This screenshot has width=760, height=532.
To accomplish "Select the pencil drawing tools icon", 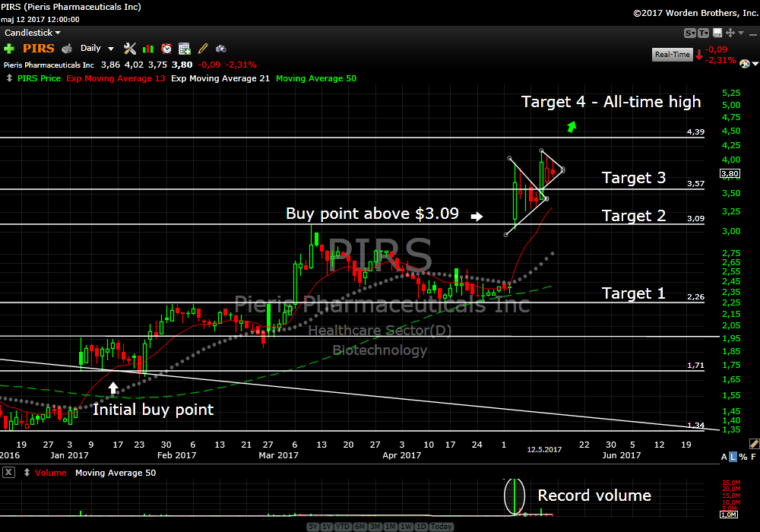I will click(x=203, y=49).
